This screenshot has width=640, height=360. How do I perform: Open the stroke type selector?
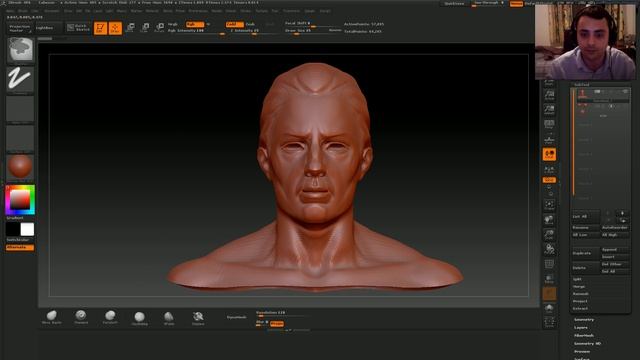20,79
